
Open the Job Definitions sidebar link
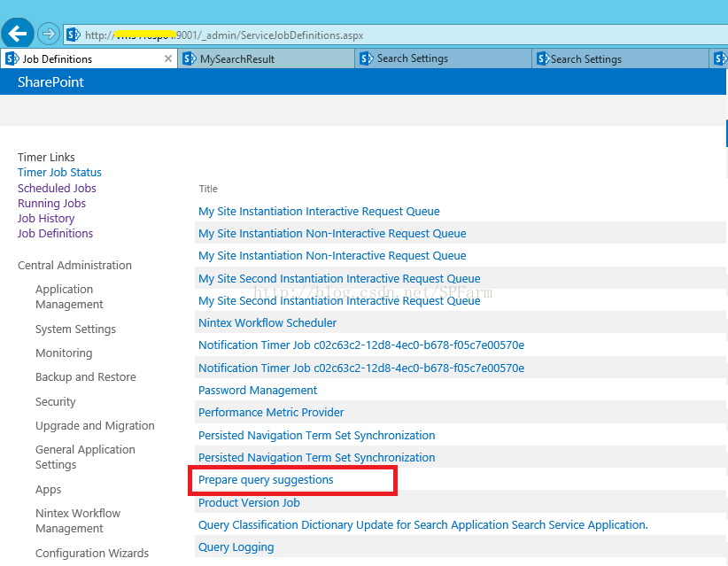[55, 234]
